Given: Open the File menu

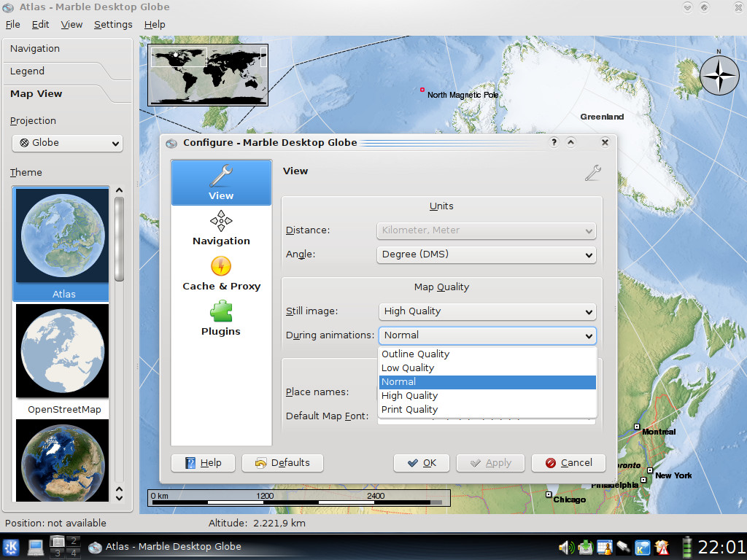Looking at the screenshot, I should point(12,24).
